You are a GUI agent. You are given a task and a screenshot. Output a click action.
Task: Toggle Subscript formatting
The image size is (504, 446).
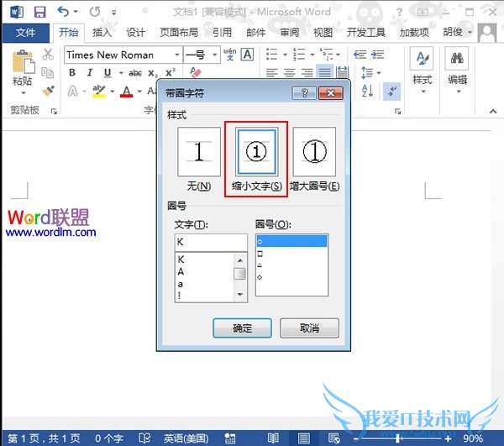(x=153, y=74)
